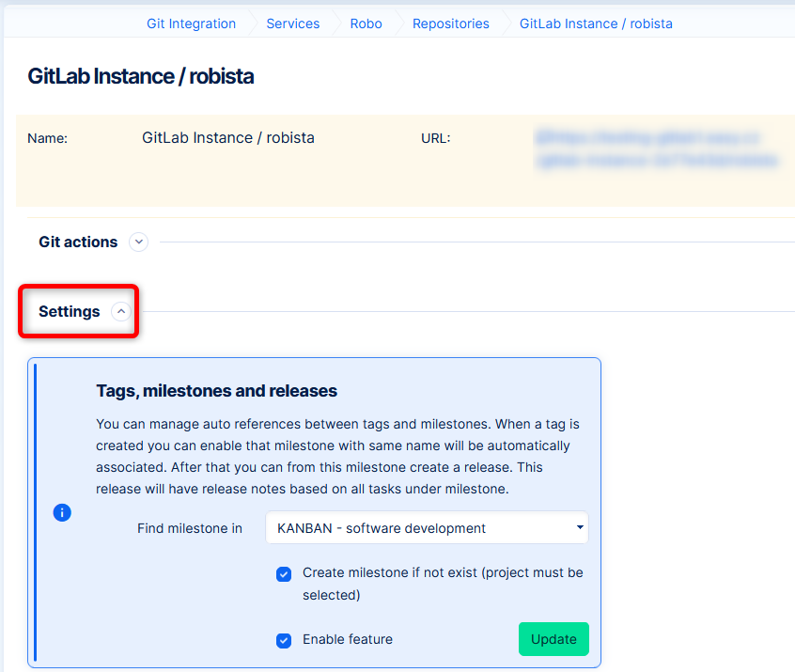Open the Services breadcrumb
795x672 pixels.
pos(292,23)
